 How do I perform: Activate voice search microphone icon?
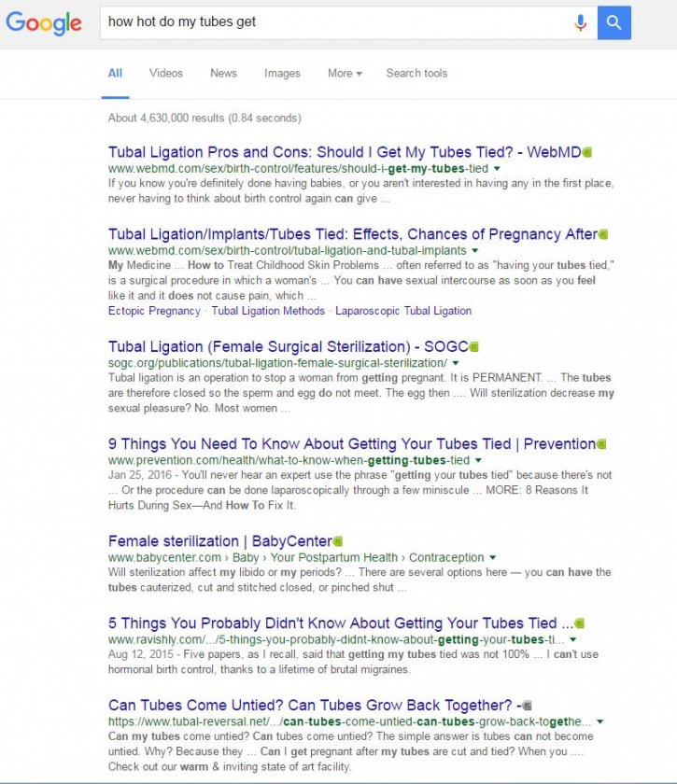tap(581, 22)
